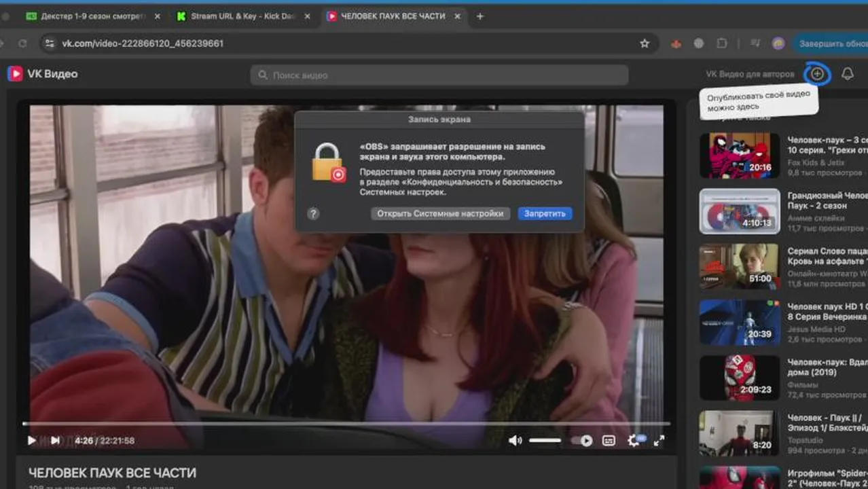Click the 4:26 / 22:21:58 time display
Screen dimensions: 868x489
pyautogui.click(x=105, y=440)
